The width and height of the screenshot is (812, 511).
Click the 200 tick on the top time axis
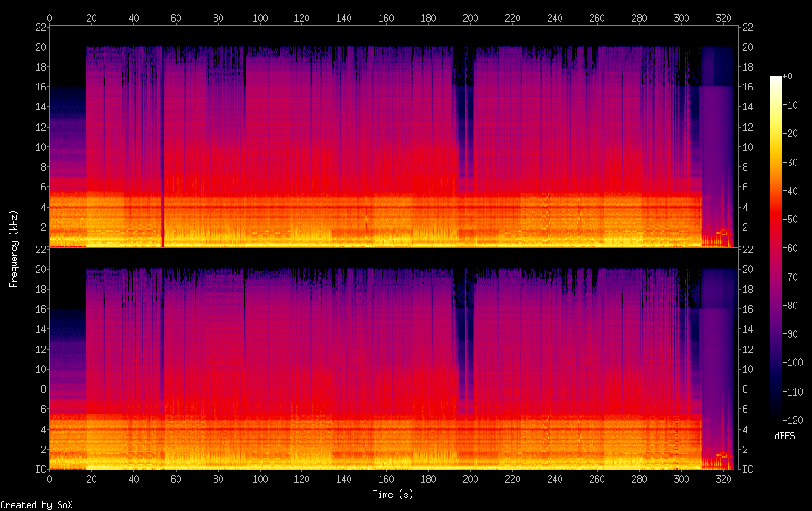pyautogui.click(x=470, y=17)
